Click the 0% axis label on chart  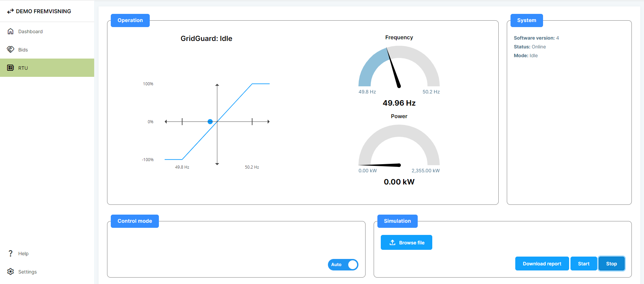(x=150, y=122)
